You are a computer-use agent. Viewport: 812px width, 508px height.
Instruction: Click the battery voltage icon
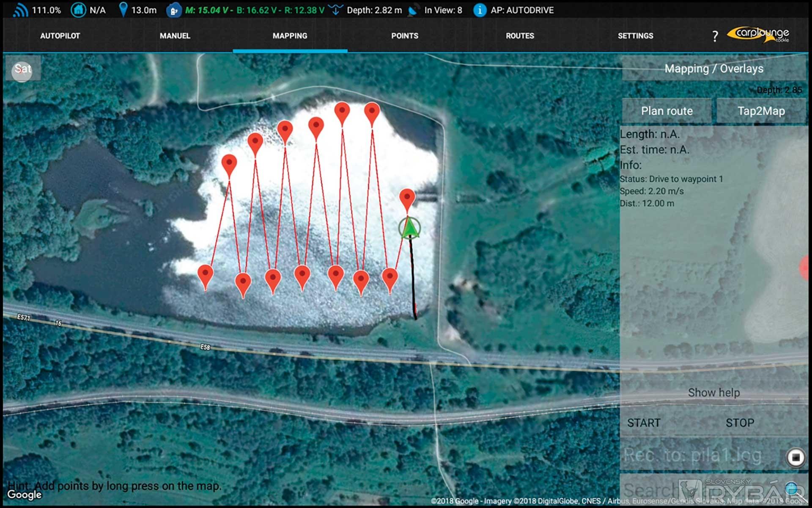(x=174, y=11)
